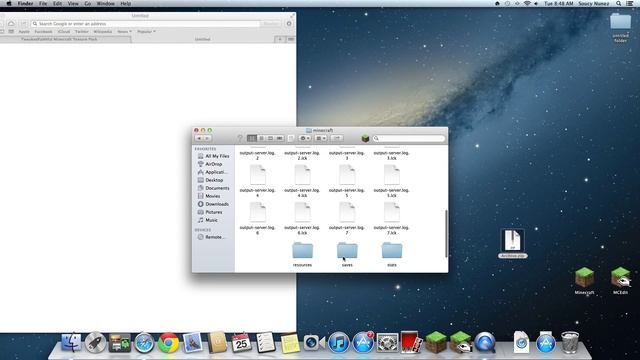The width and height of the screenshot is (640, 360).
Task: Open iTunes from the dock
Action: (x=338, y=342)
